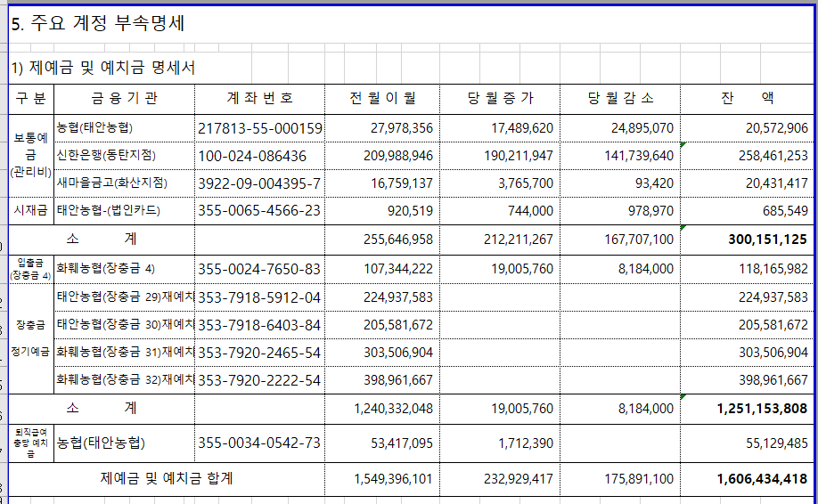The image size is (818, 504).
Task: Click the 당월증가 column header
Action: tap(500, 98)
